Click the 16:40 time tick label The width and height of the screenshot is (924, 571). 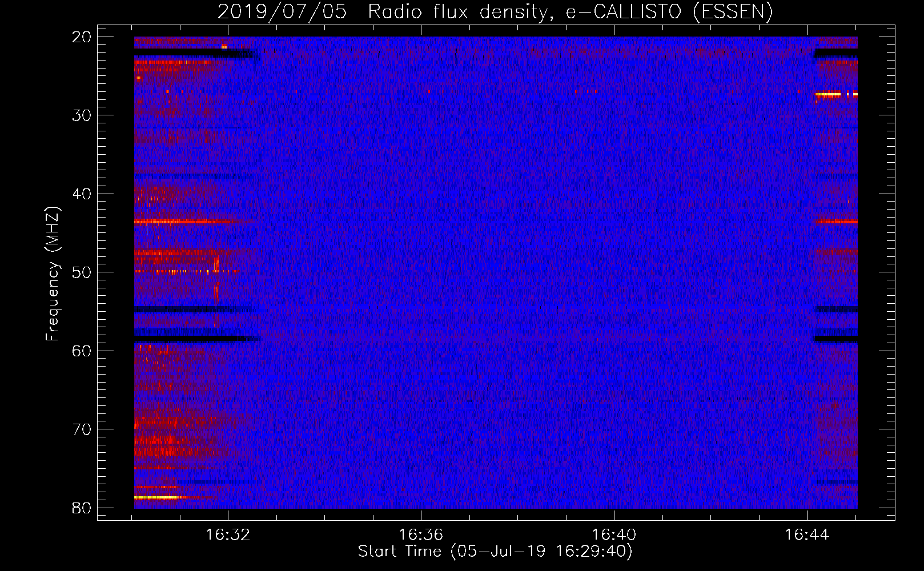(x=614, y=535)
